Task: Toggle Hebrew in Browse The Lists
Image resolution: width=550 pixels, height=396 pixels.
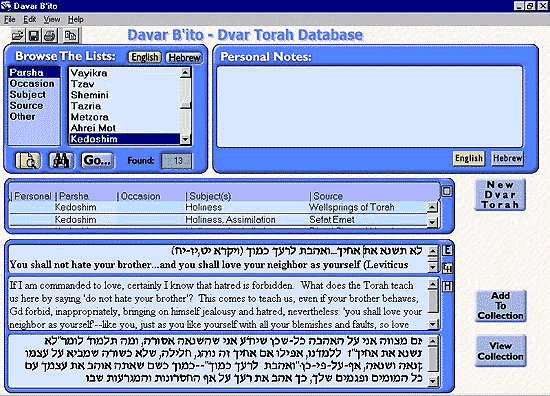Action: click(184, 57)
